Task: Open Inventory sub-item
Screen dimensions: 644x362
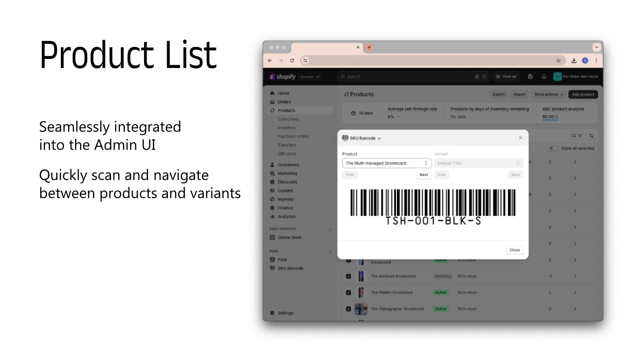Action: point(287,128)
